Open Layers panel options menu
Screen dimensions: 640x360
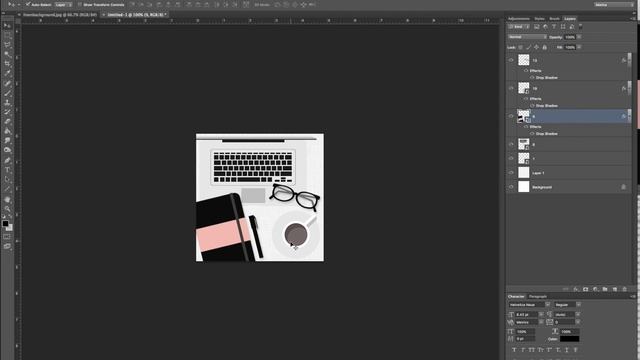pos(633,19)
